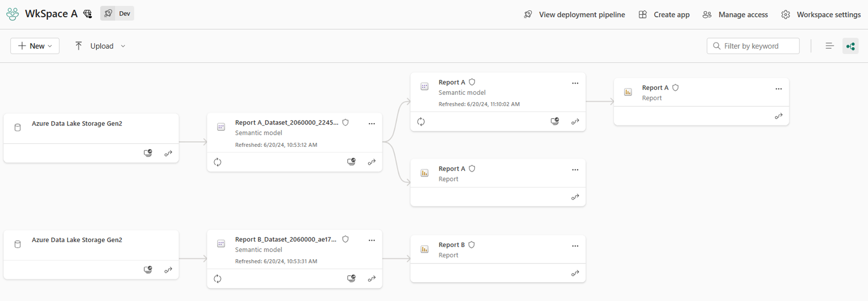Click 'Refreshed: 6/20/24, 10:53:12 AM' text
The height and width of the screenshot is (301, 868).
click(x=276, y=145)
